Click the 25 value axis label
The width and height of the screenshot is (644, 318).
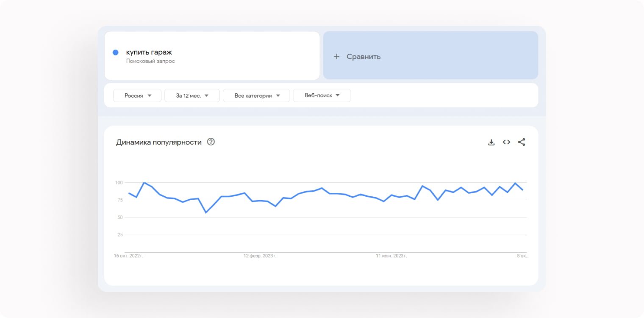pos(119,235)
